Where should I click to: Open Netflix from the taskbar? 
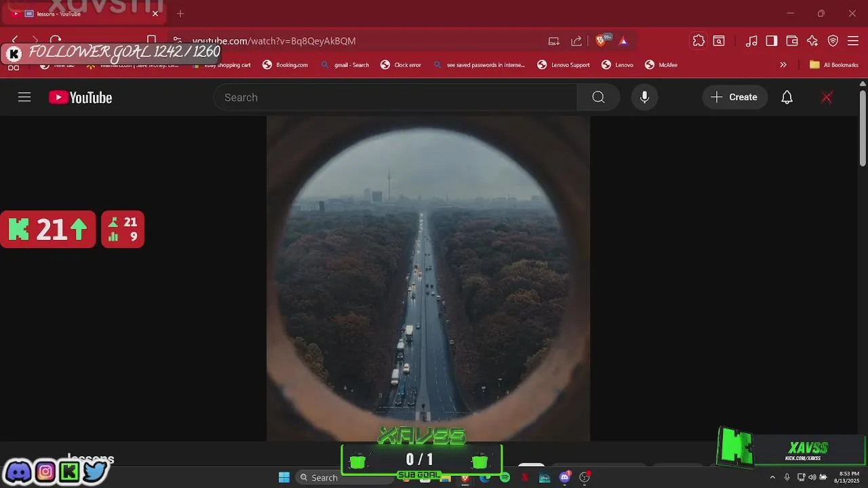525,477
